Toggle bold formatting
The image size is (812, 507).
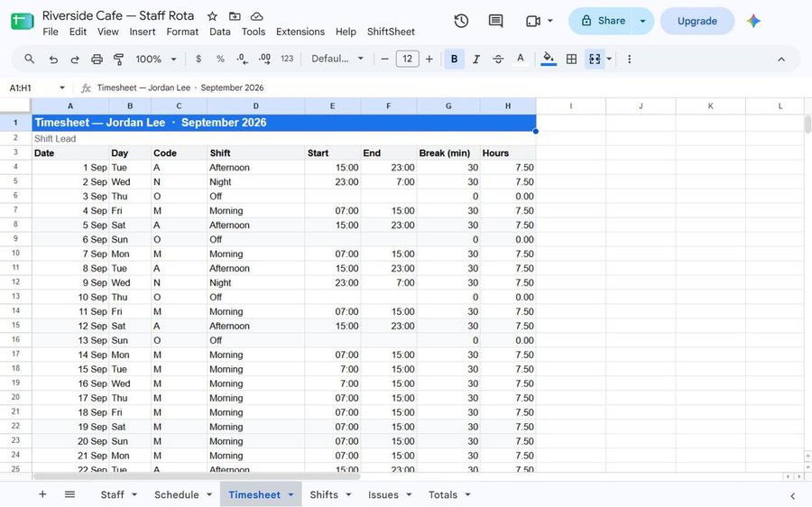pos(454,59)
